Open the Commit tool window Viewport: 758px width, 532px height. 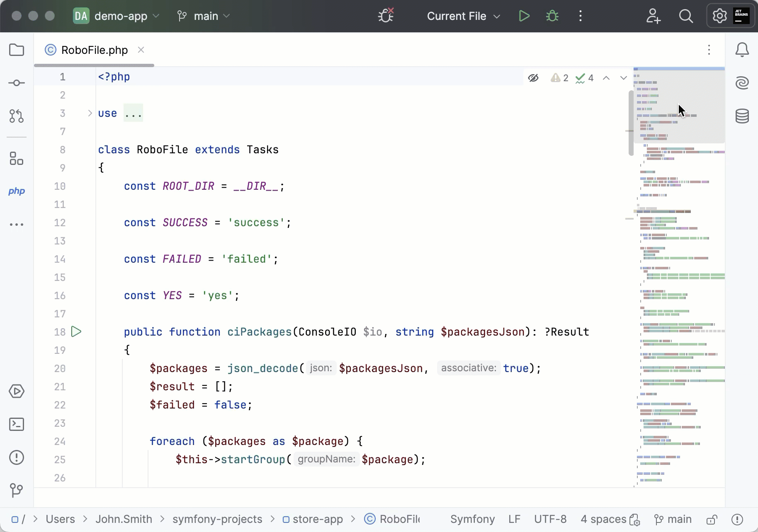click(17, 83)
